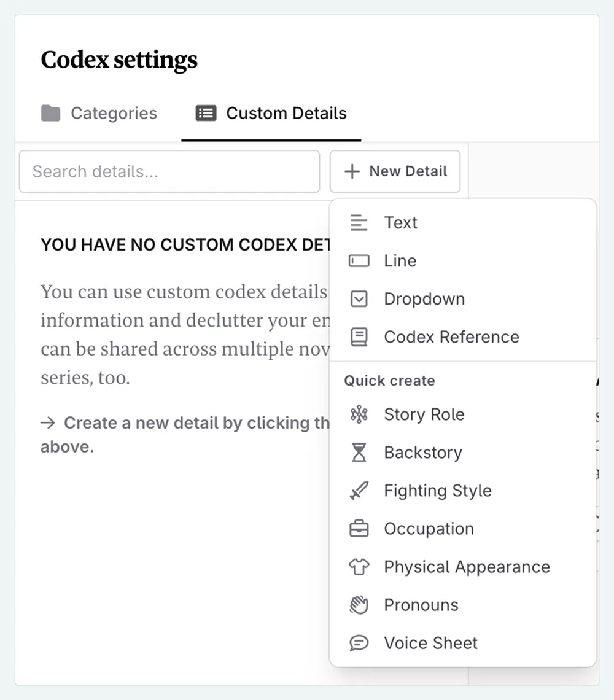The image size is (614, 700).
Task: Click the book icon beside Codex Reference
Action: 359,336
